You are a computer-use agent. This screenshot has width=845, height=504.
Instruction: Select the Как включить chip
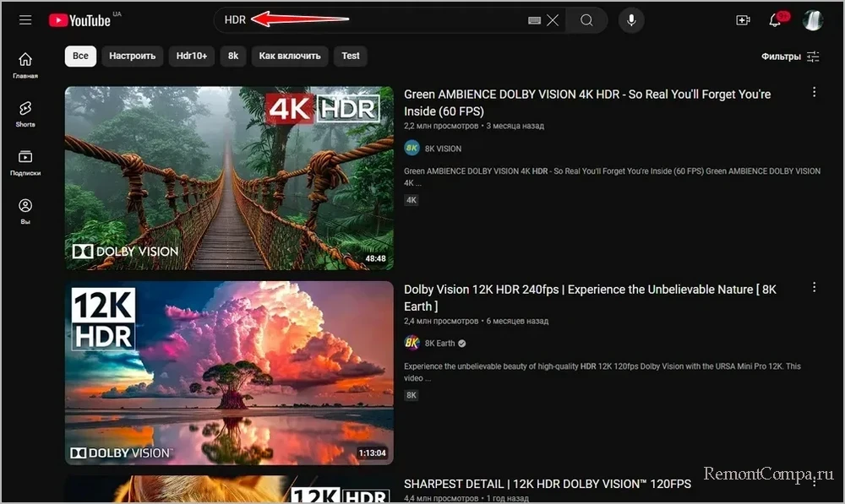click(290, 57)
